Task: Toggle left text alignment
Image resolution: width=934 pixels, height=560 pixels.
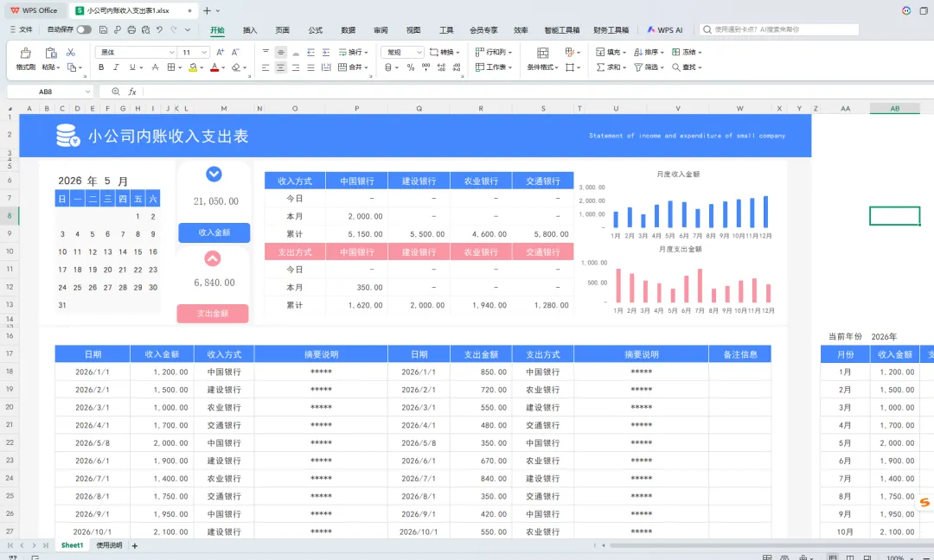Action: 265,67
